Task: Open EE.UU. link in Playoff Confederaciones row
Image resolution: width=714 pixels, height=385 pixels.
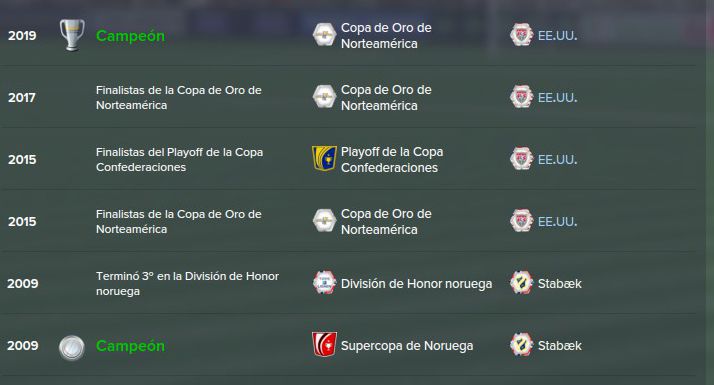Action: pos(557,159)
